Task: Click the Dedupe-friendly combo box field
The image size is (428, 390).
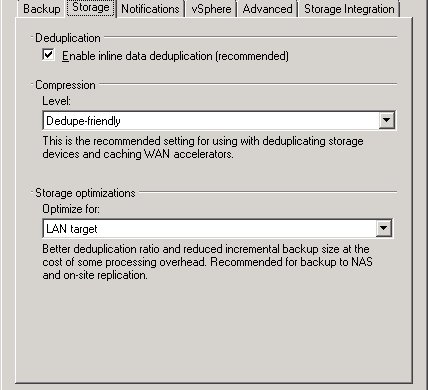Action: (219, 121)
